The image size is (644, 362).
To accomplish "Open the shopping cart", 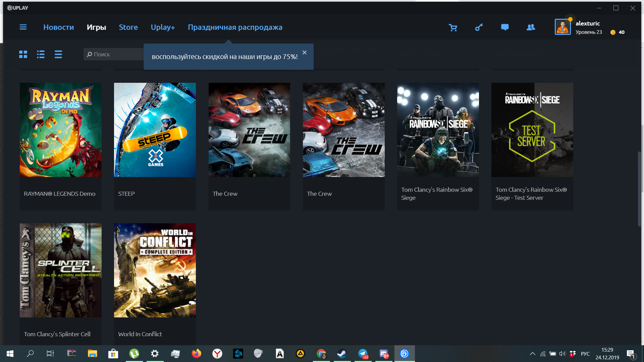I will click(x=453, y=27).
